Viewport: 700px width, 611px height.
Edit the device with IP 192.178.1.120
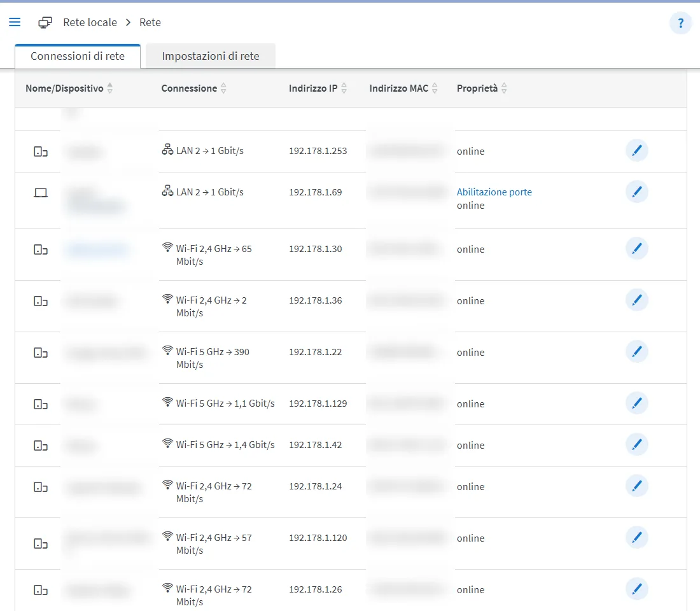coord(636,537)
